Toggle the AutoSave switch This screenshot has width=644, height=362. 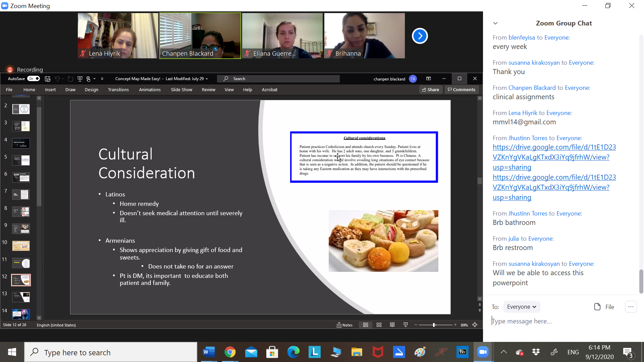[34, 79]
